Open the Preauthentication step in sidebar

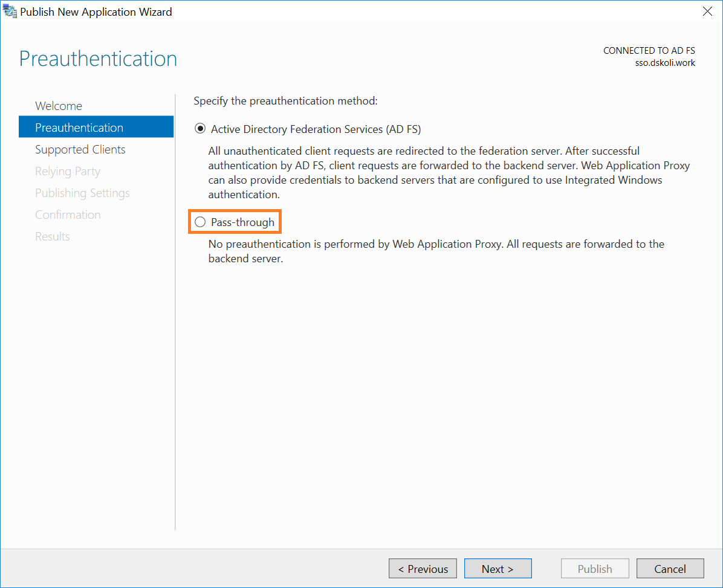(96, 127)
